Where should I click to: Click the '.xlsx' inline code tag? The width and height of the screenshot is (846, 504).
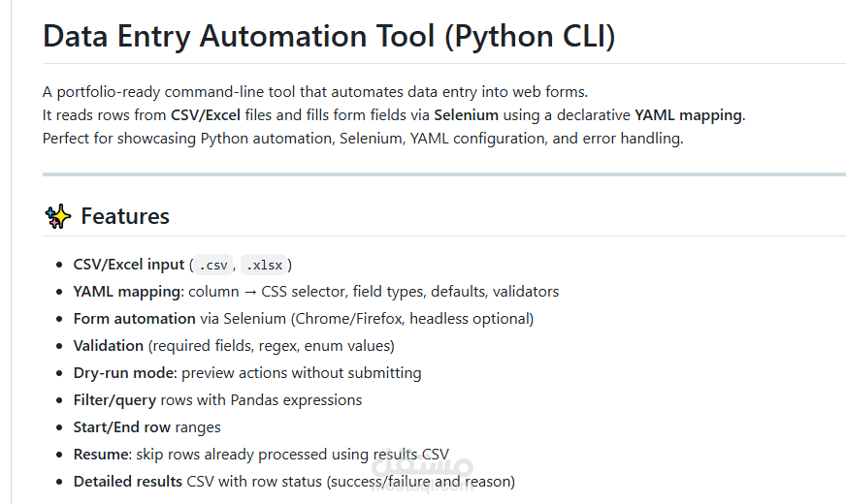tap(264, 266)
